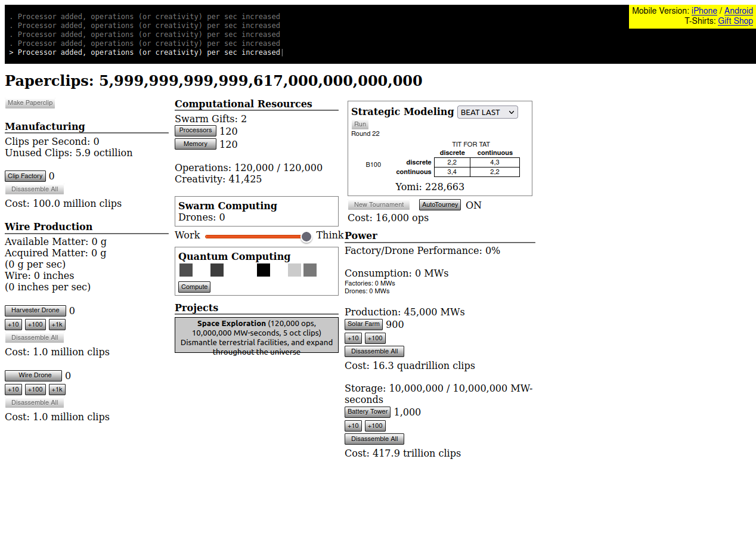This screenshot has height=549, width=756.
Task: Click Operations: 120,000 / 120,000 text
Action: (249, 168)
